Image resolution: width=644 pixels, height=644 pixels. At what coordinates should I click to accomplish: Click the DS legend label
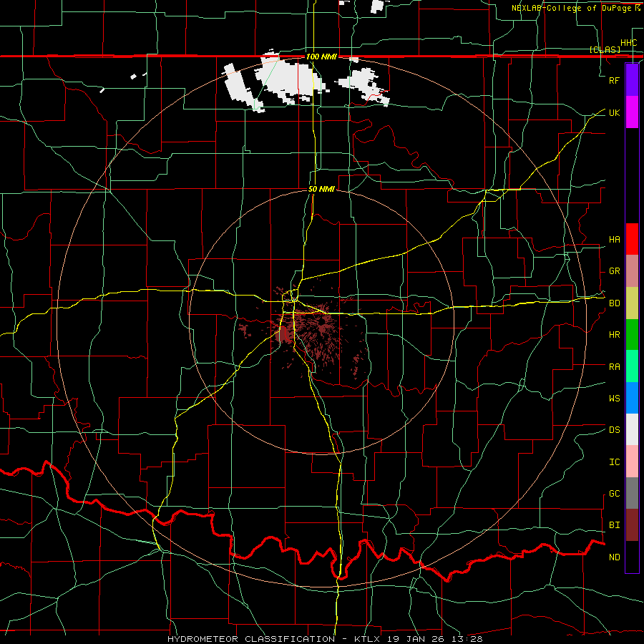[x=614, y=430]
